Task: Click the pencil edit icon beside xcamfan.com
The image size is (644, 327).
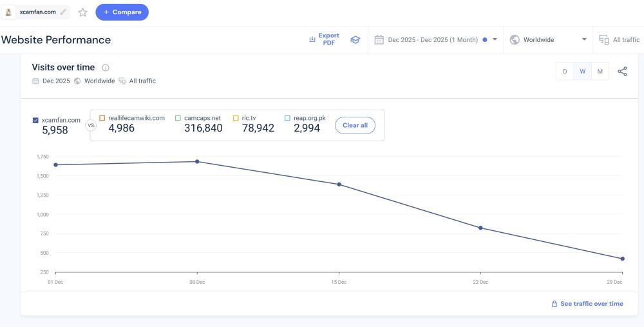Action: [63, 12]
